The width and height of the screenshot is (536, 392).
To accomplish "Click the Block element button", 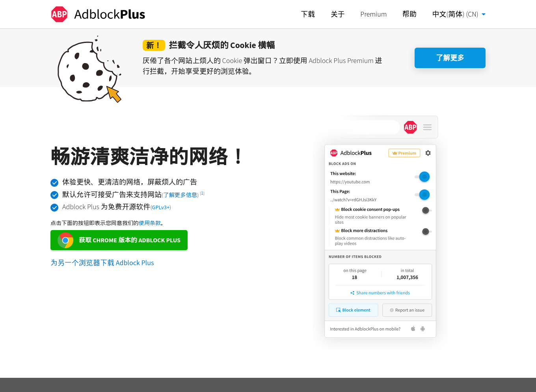I will (354, 310).
